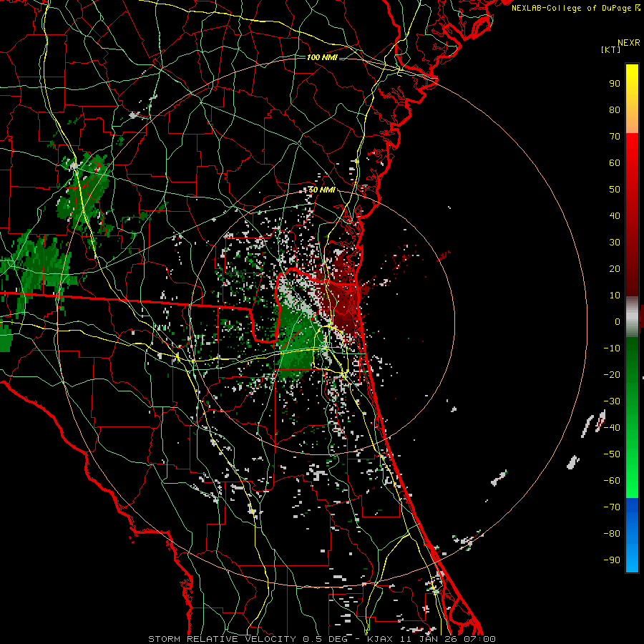
Task: Click the -60 value on the velocity scale
Action: (612, 481)
